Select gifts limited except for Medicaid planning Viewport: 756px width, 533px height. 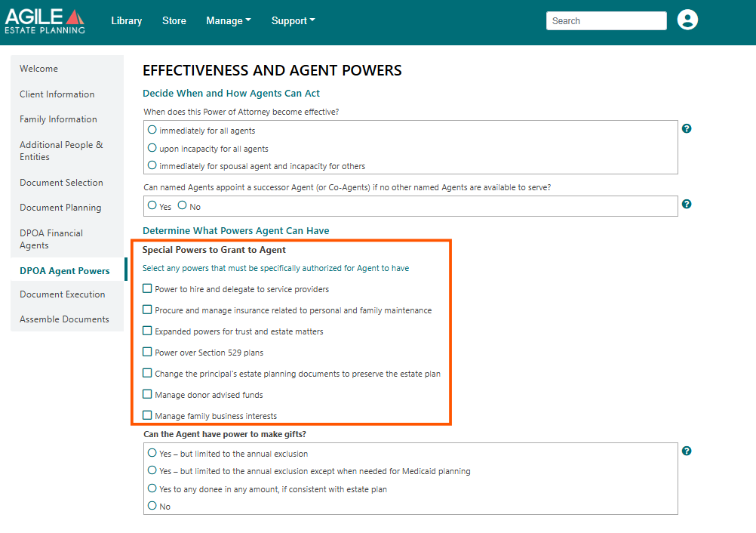tap(152, 470)
